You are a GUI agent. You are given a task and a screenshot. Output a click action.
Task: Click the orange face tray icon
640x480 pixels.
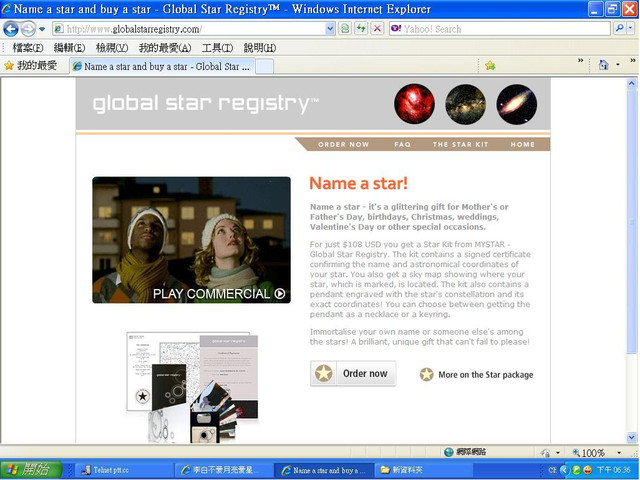pos(587,470)
